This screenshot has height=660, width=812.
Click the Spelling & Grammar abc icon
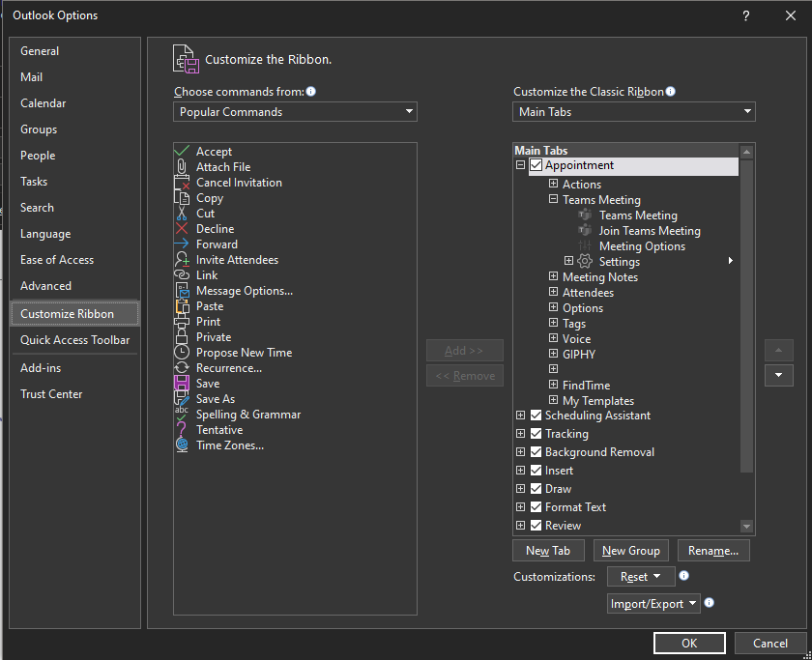pyautogui.click(x=182, y=414)
